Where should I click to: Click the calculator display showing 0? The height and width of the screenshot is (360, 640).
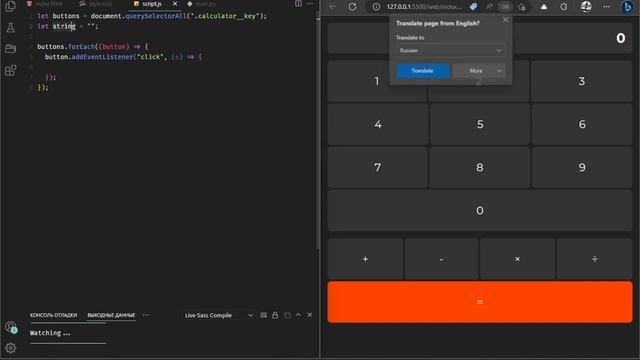[480, 38]
